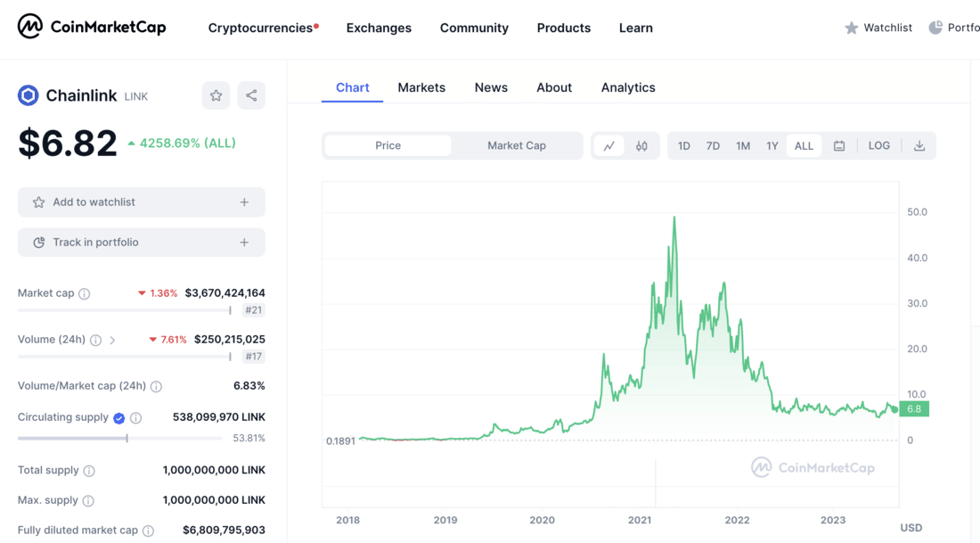980x543 pixels.
Task: Click Circulating supply verified badge
Action: [118, 418]
